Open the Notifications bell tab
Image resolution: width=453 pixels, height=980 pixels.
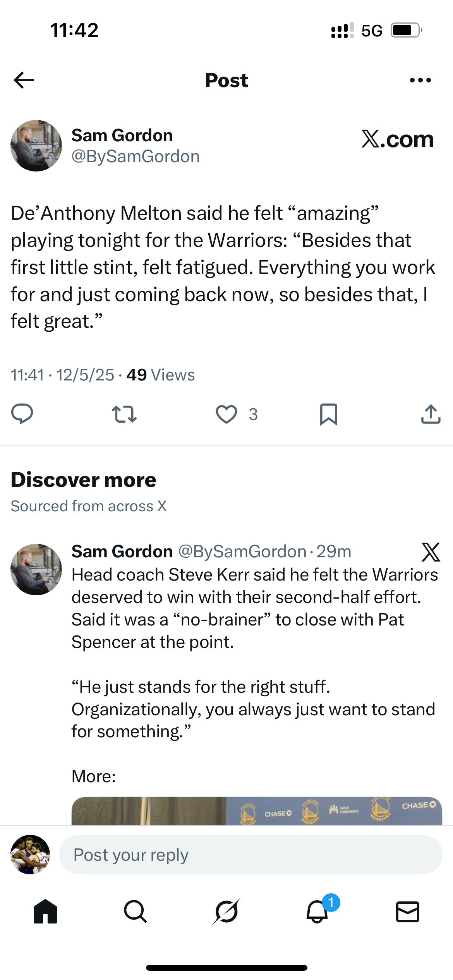point(317,911)
